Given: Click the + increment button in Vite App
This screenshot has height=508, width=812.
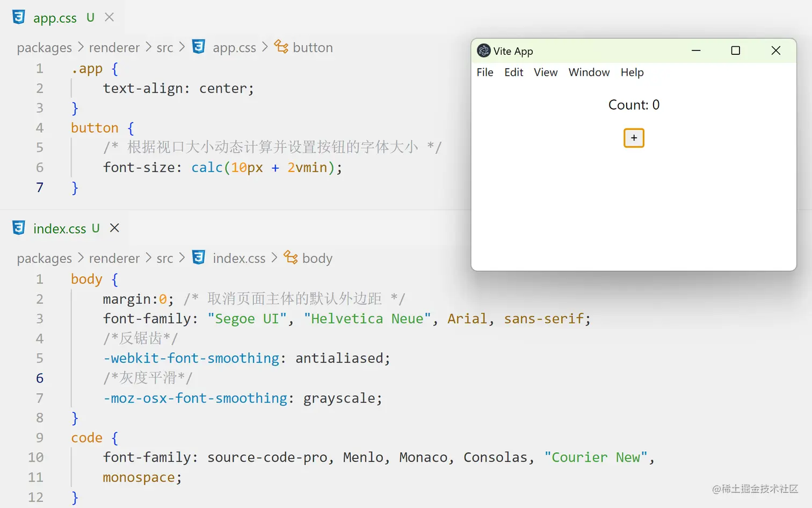Looking at the screenshot, I should pyautogui.click(x=634, y=138).
